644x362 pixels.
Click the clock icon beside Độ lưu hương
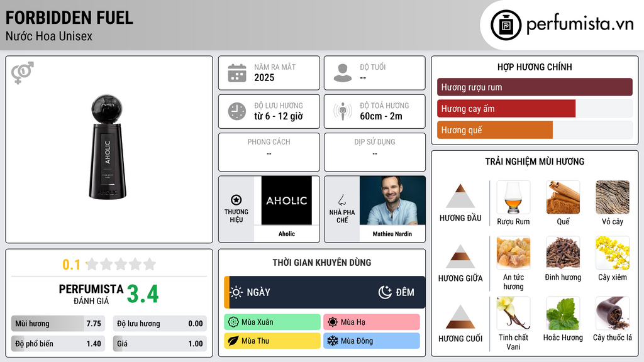pyautogui.click(x=237, y=111)
